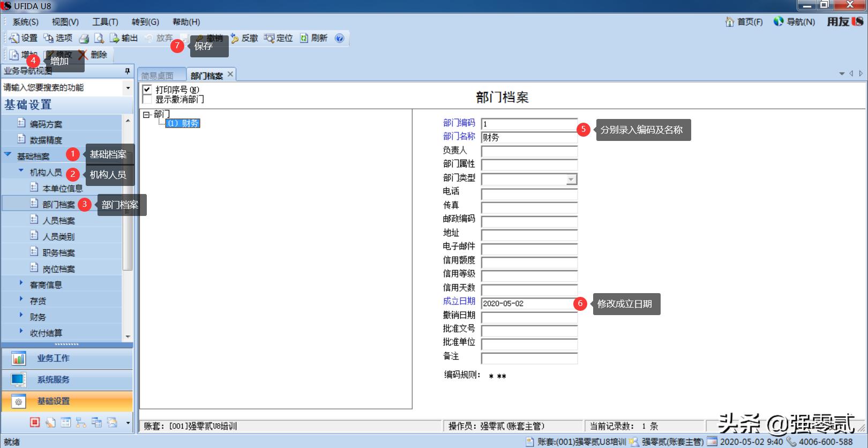This screenshot has height=448, width=868.
Task: Open the 业务工作 panel section
Action: [x=67, y=359]
